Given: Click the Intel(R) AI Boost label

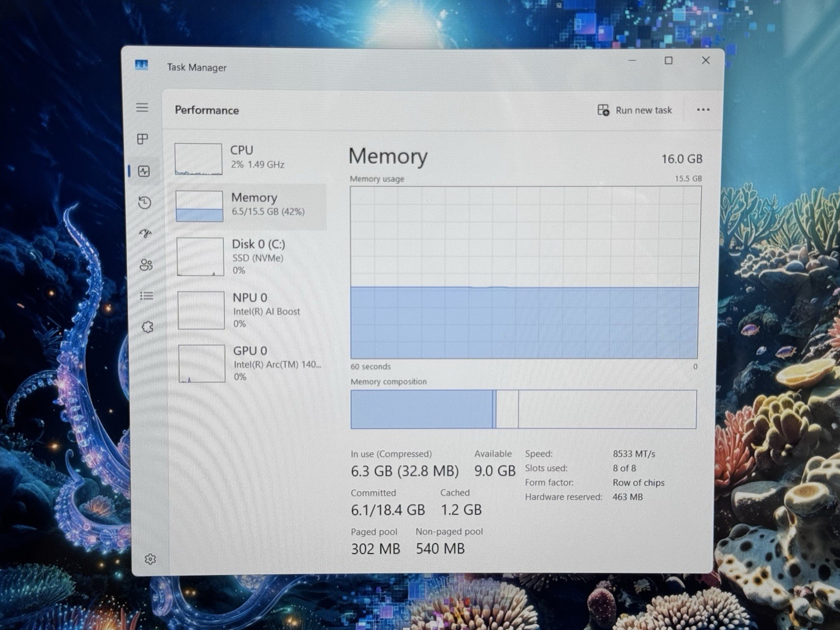Looking at the screenshot, I should pyautogui.click(x=267, y=311).
